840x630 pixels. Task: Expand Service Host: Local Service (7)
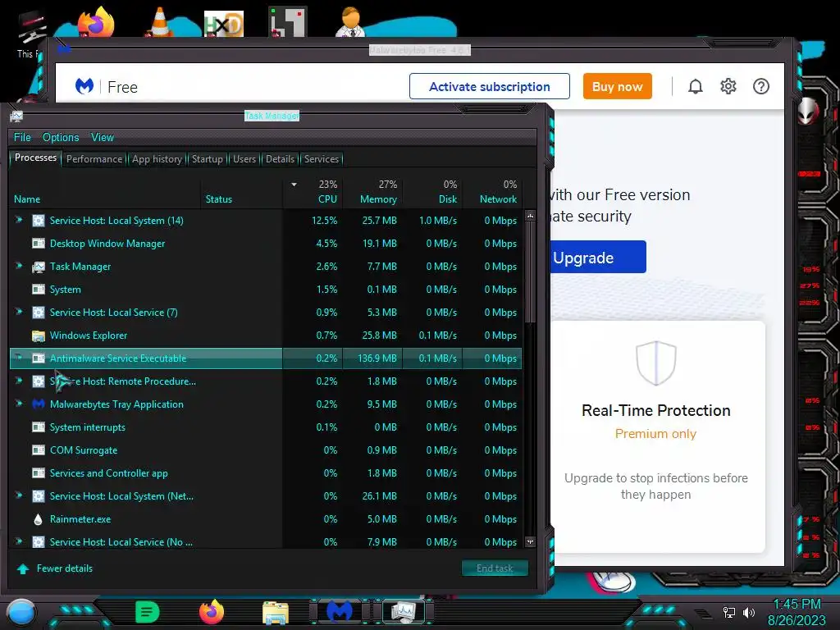(19, 312)
